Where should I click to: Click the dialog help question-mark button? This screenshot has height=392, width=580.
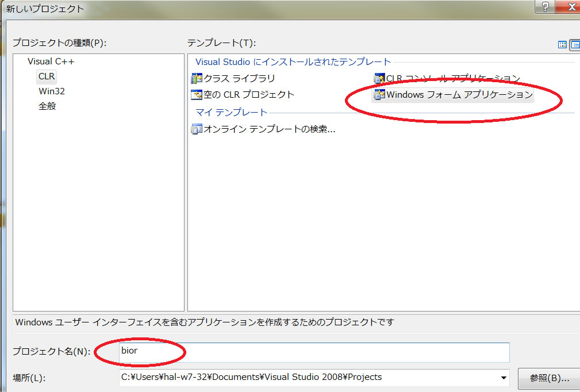coord(546,7)
